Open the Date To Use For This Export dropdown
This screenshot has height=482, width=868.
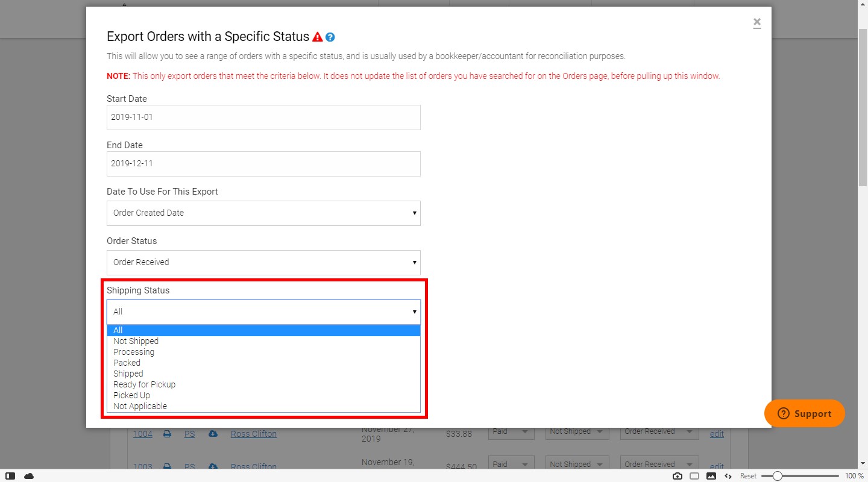263,213
